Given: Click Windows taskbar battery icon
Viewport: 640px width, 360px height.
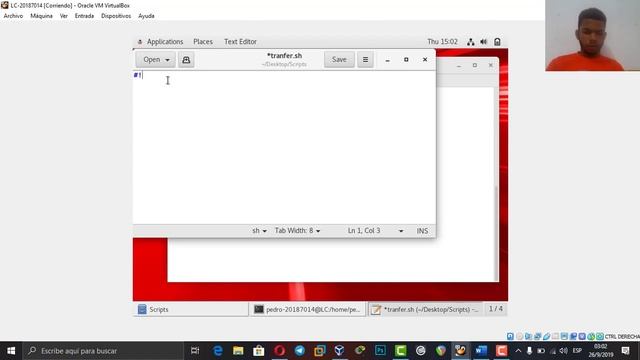Looking at the screenshot, I should click(541, 351).
